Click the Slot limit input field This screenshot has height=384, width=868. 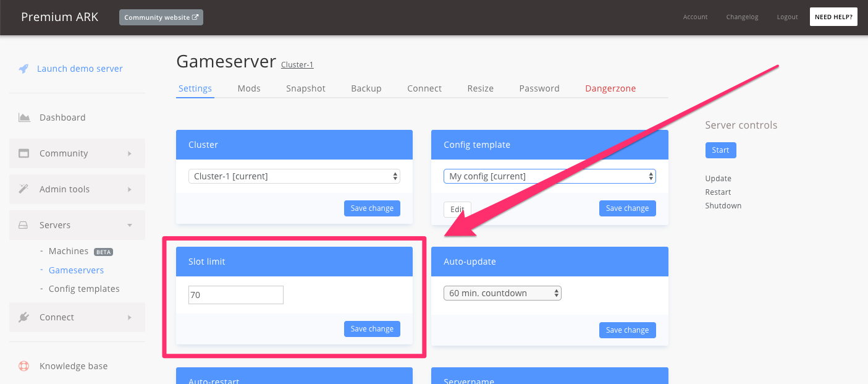[236, 295]
